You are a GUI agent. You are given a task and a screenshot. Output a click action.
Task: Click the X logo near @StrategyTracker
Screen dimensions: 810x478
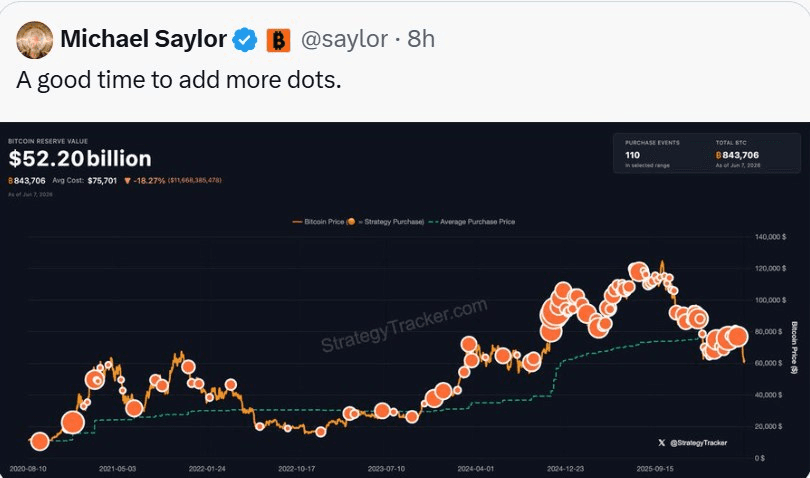pos(662,443)
